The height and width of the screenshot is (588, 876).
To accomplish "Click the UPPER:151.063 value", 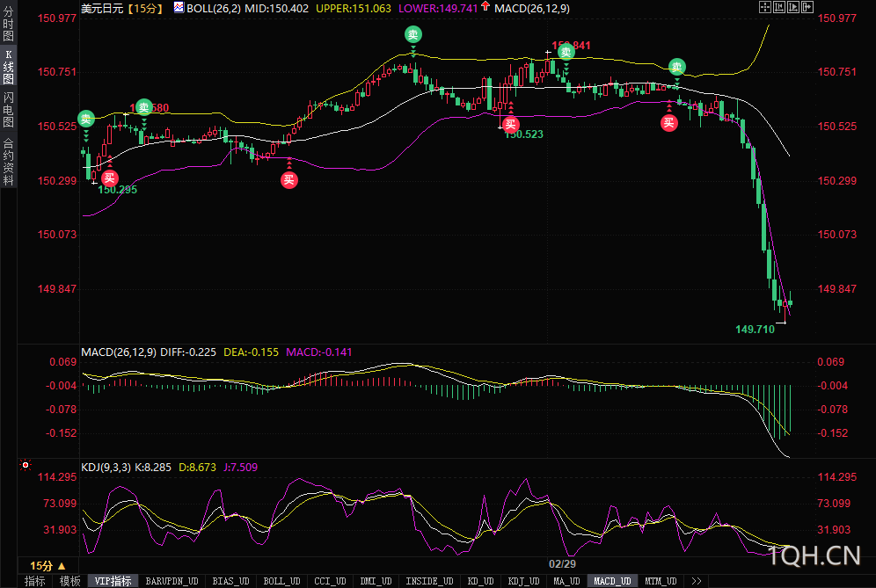I will point(354,9).
